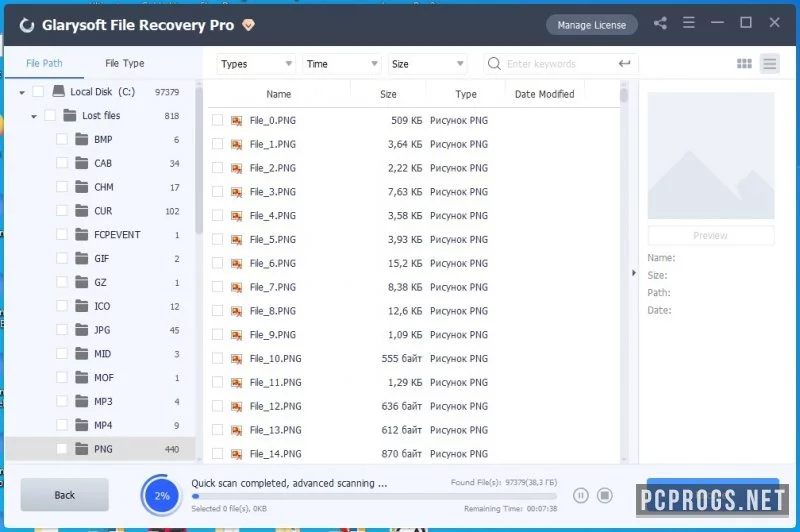Select checkbox for File_5.PNG
Viewport: 800px width, 532px height.
coord(217,240)
